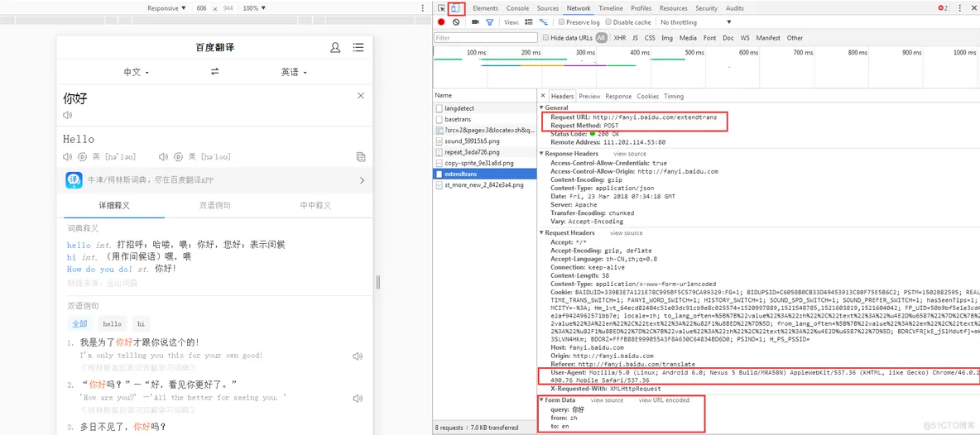Open the Responsive device dropdown
The width and height of the screenshot is (980, 435).
point(166,8)
